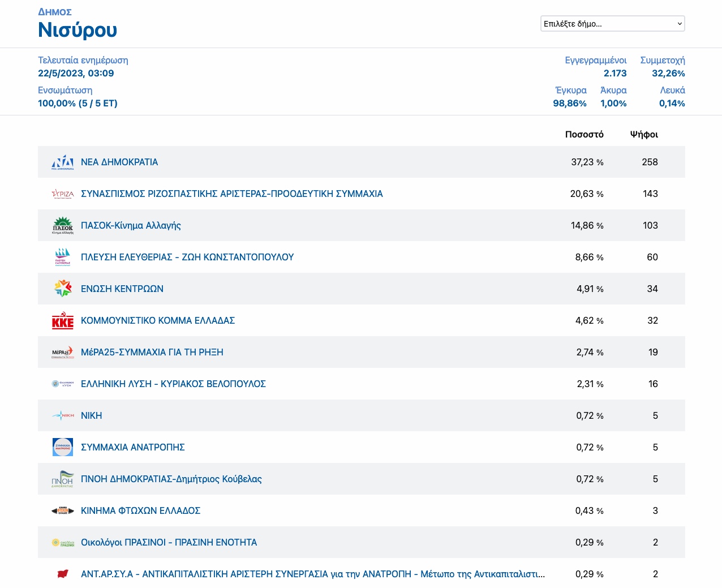Screen dimensions: 722x588
Task: Click the 4,91 % percentage cell
Action: [x=590, y=289]
